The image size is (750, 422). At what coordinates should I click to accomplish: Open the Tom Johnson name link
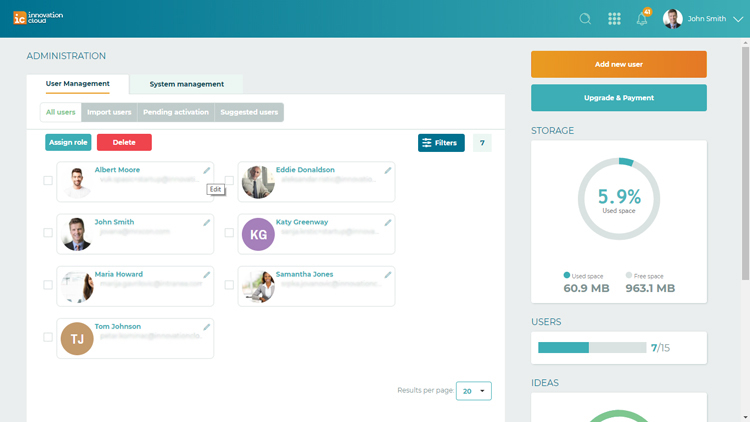[118, 326]
